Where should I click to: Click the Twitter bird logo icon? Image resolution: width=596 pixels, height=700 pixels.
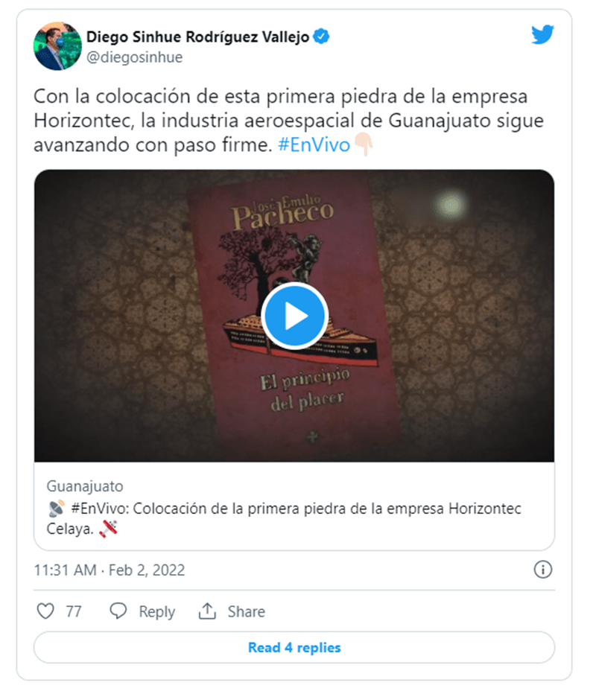pos(542,35)
